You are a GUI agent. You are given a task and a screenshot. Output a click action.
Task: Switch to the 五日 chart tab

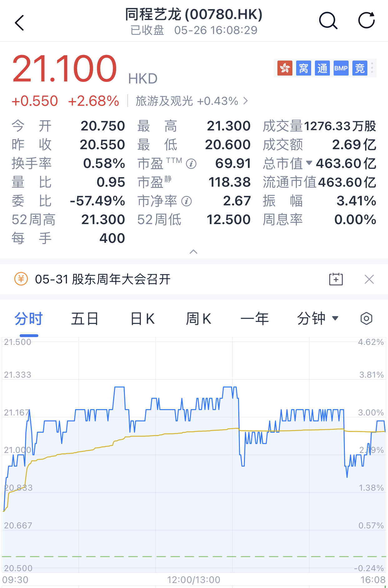(x=85, y=319)
